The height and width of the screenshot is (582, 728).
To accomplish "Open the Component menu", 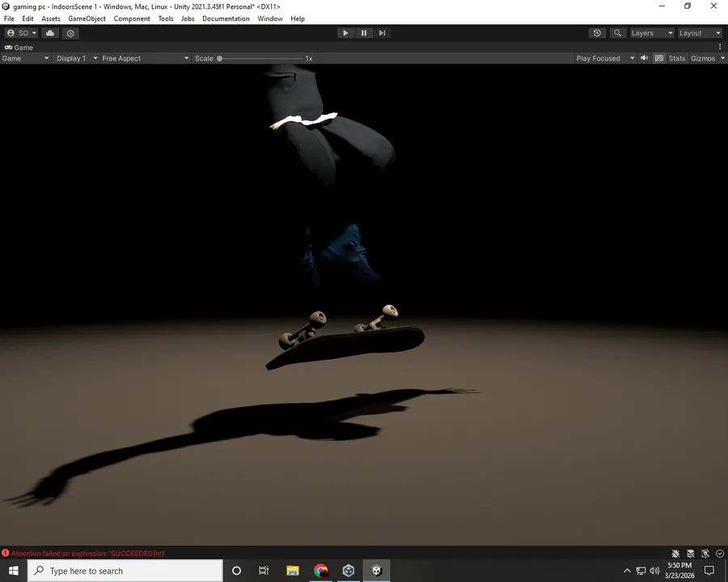I will (132, 19).
